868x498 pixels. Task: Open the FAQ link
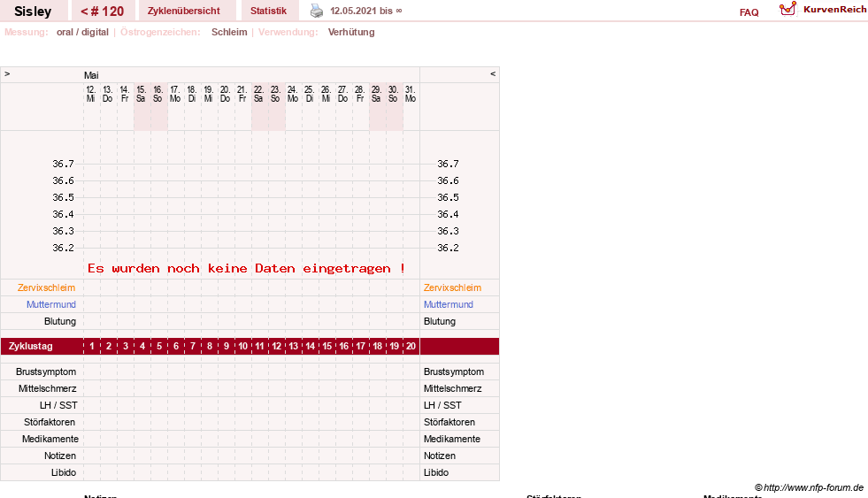click(x=749, y=12)
